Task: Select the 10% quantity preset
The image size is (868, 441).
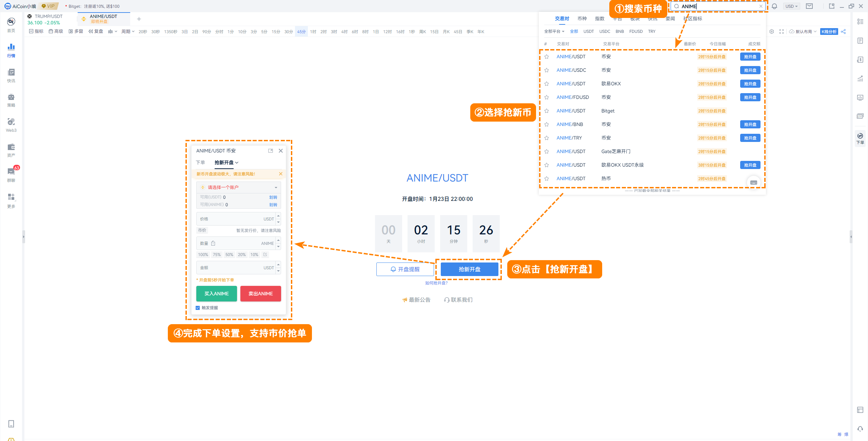Action: (x=254, y=255)
